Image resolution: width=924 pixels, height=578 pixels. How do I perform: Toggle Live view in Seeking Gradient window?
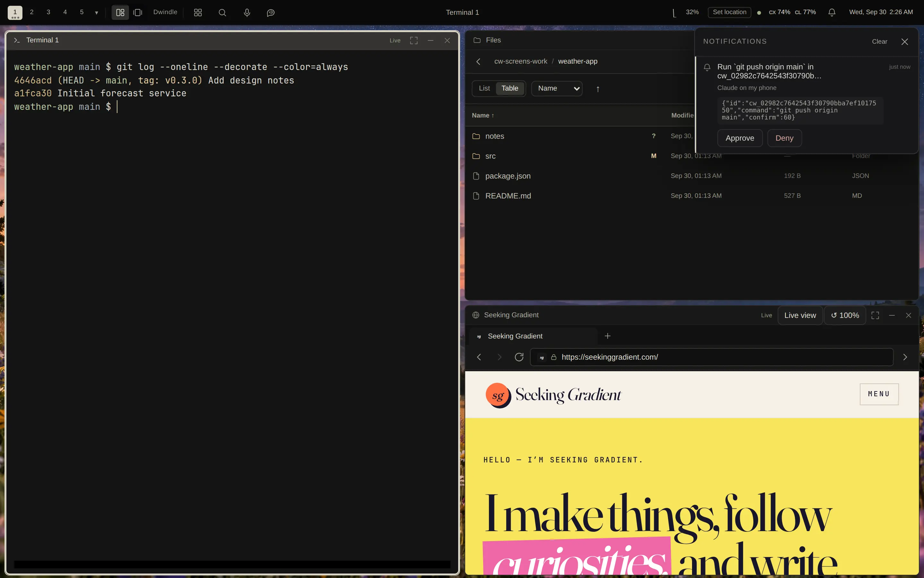[x=800, y=315]
